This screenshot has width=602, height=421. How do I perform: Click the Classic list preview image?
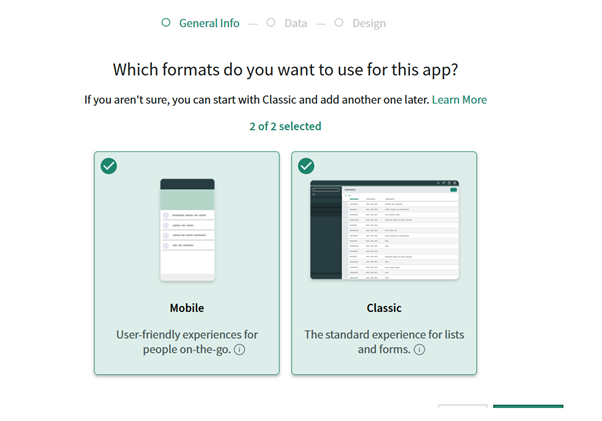click(384, 229)
